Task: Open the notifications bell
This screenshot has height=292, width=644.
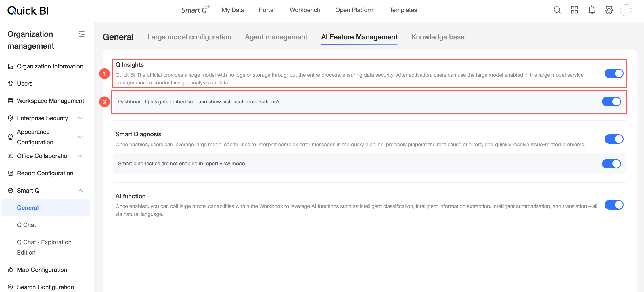Action: click(x=591, y=10)
